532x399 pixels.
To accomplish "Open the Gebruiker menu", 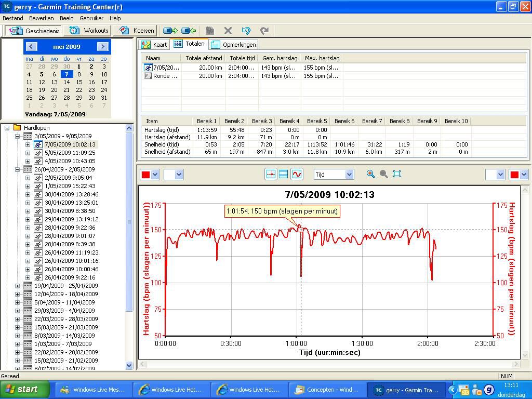I will 91,18.
